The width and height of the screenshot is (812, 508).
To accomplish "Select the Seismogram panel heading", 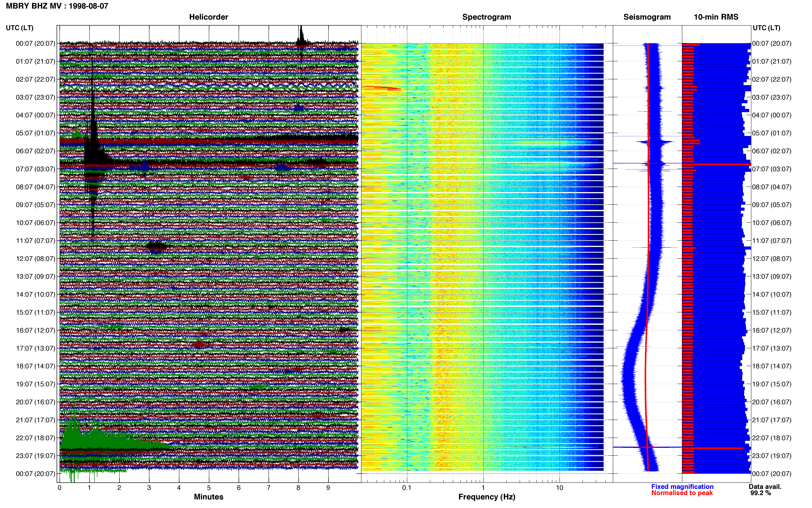I will coord(647,17).
